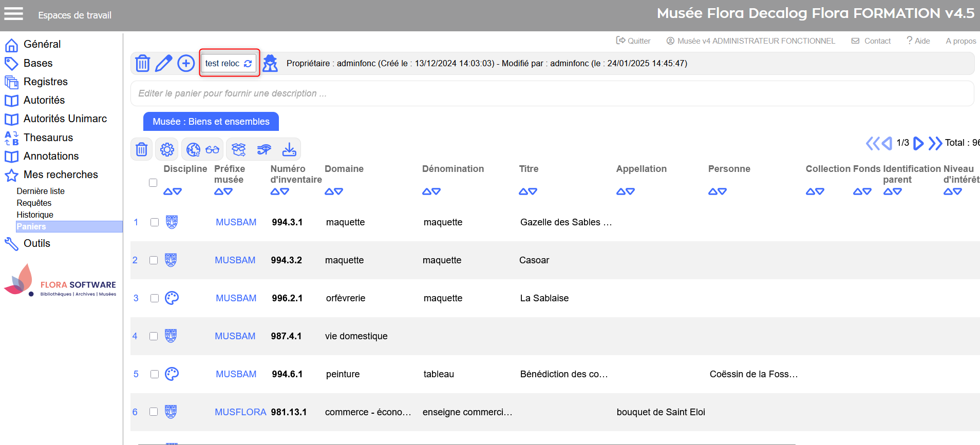Click palette discipline icon of row 994.6.1
This screenshot has height=445, width=980.
click(x=172, y=374)
